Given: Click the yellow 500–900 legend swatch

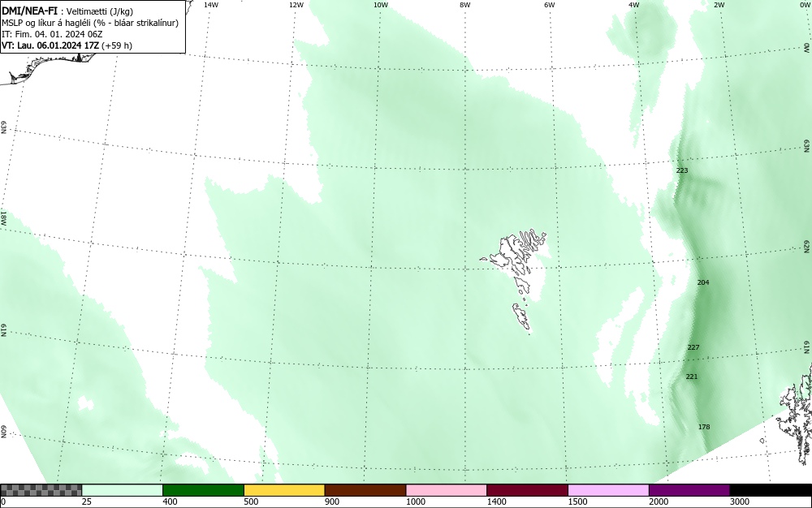Looking at the screenshot, I should [x=284, y=490].
